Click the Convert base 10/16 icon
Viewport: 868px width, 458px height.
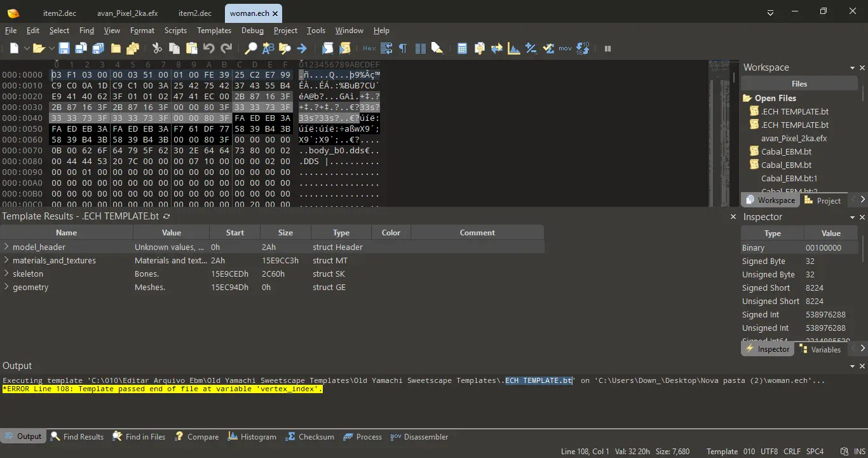click(583, 48)
